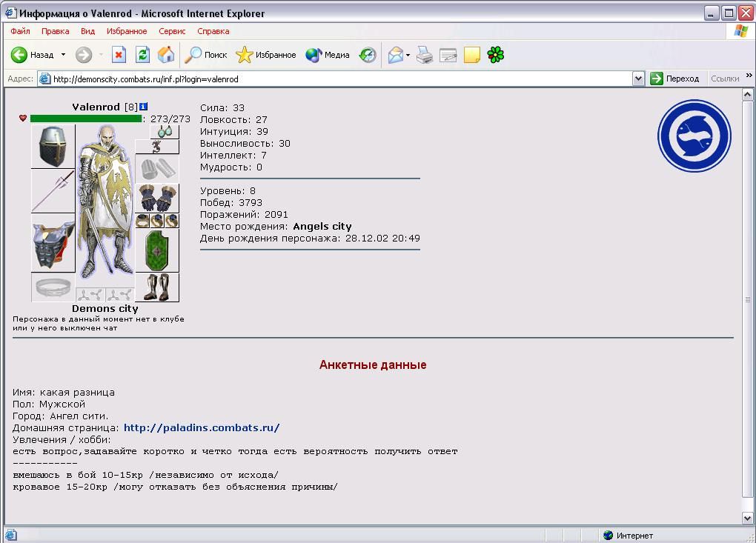Select the helmet equipment slot
Image resolution: width=756 pixels, height=543 pixels.
[x=53, y=147]
